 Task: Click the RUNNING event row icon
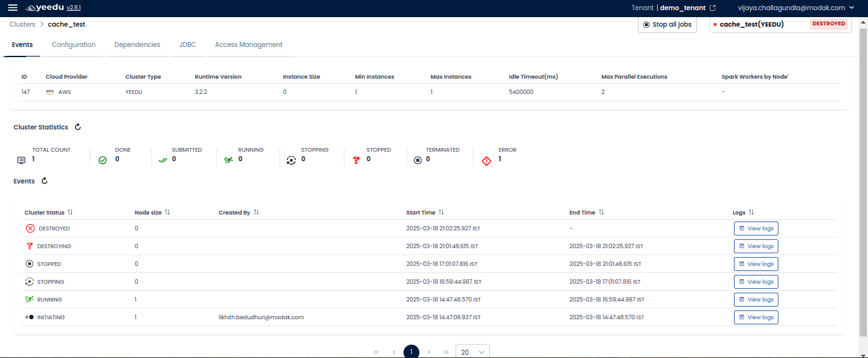pos(29,300)
